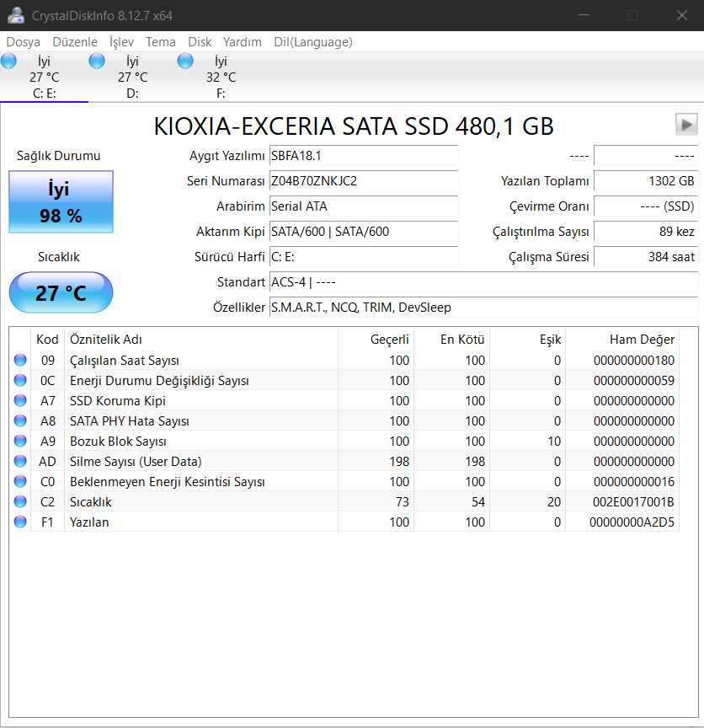Select the SATA PHY Hata Sayısı row
The width and height of the screenshot is (704, 728).
pos(344,420)
